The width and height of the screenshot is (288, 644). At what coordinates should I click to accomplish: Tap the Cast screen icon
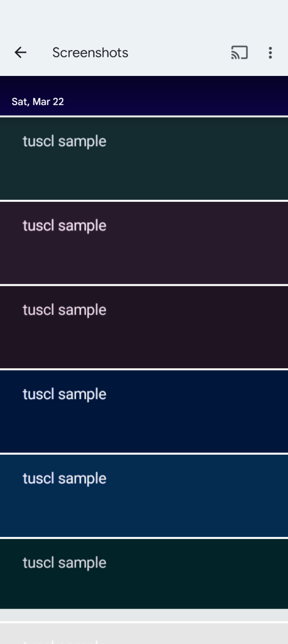(x=239, y=52)
